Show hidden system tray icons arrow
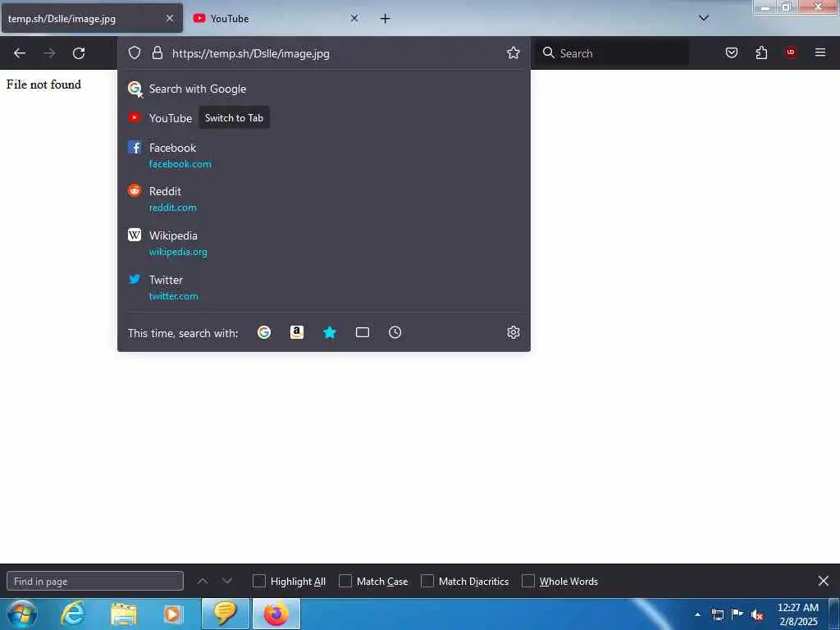840x630 pixels. [697, 615]
